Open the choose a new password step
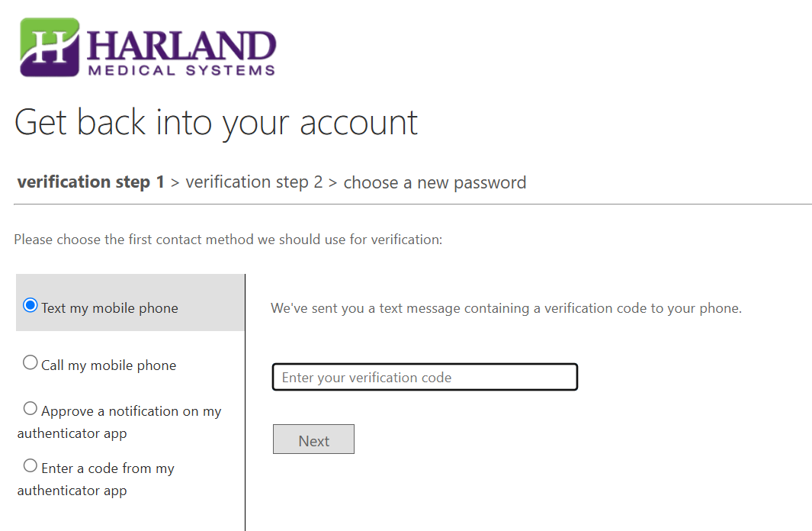This screenshot has width=812, height=531. 435,183
